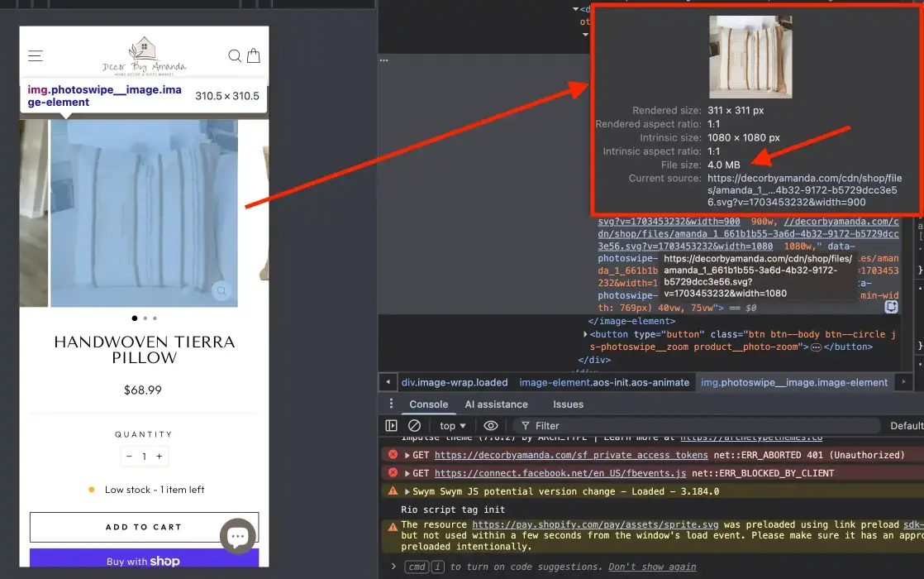Toggle the live expression eye icon
The image size is (924, 579).
(x=491, y=426)
